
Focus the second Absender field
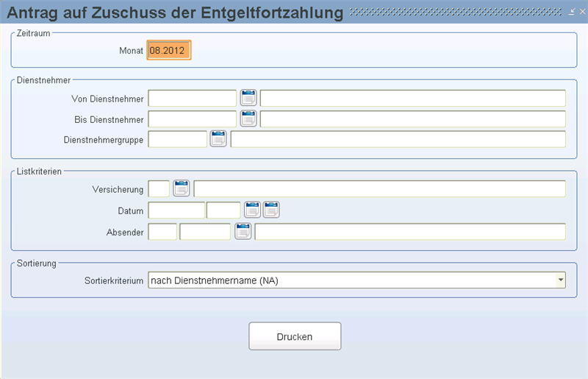205,232
